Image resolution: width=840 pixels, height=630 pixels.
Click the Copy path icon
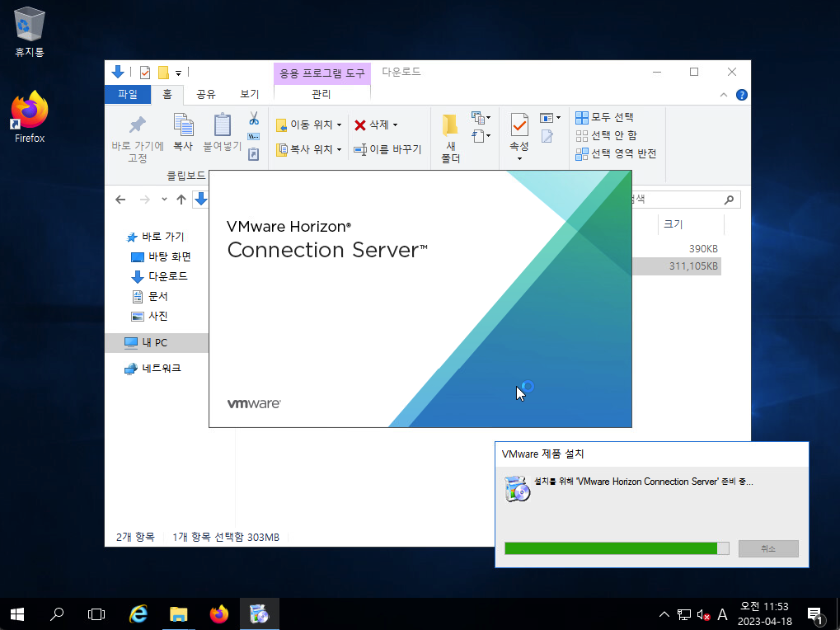click(x=254, y=137)
